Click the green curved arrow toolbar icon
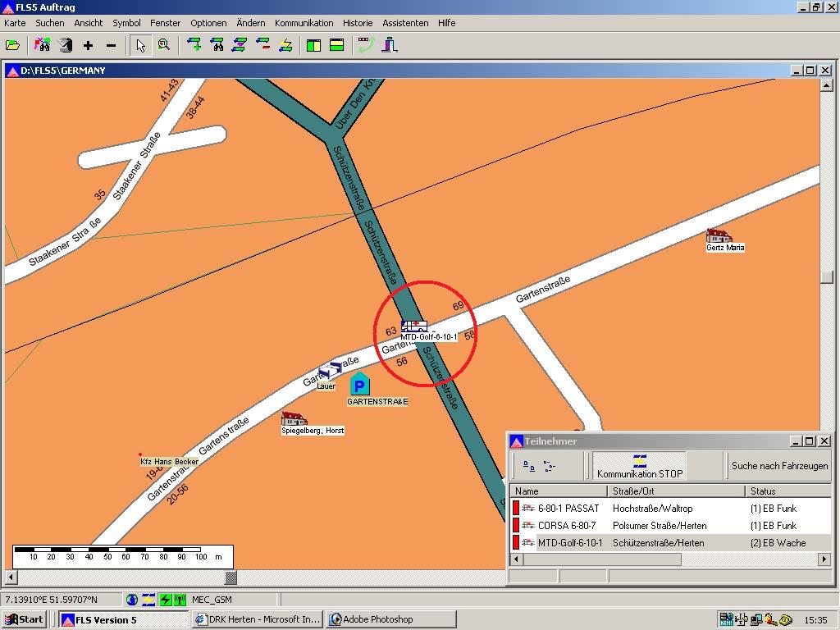This screenshot has height=630, width=840. 366,45
